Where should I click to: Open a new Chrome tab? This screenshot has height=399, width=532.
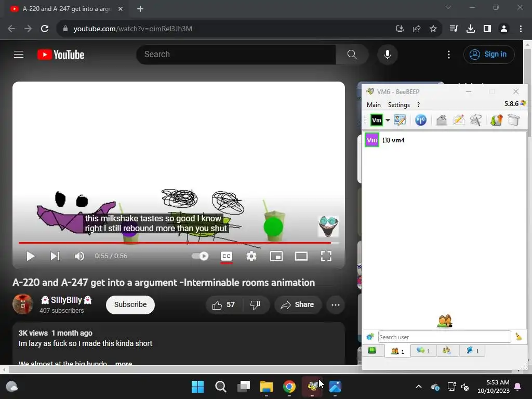[x=140, y=9]
